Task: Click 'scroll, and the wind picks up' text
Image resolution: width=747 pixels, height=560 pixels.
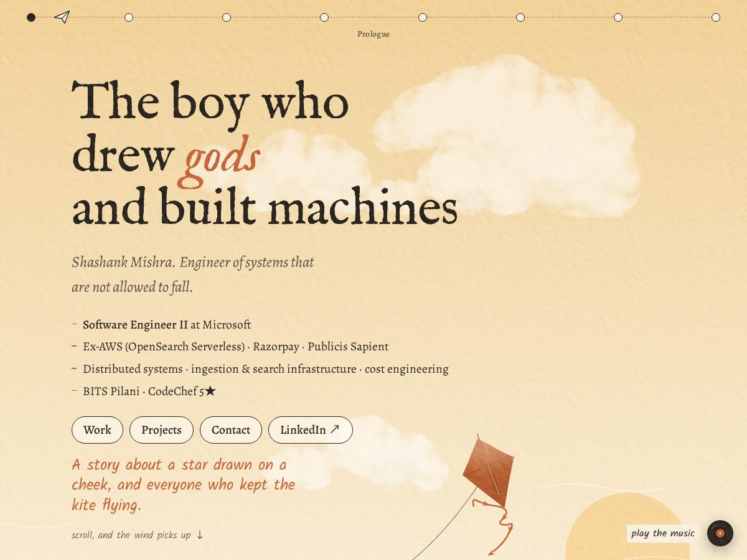Action: [131, 535]
